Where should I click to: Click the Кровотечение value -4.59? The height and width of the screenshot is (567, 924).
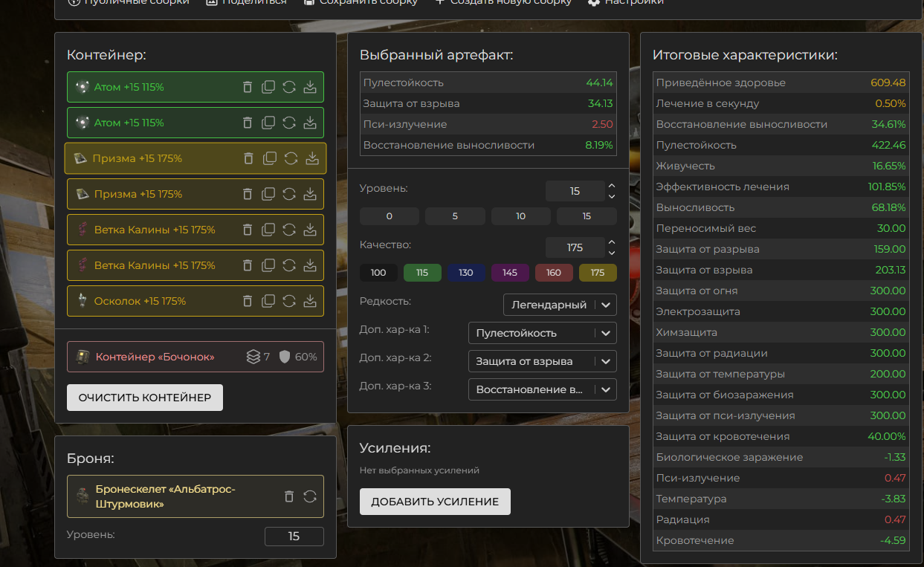point(893,540)
